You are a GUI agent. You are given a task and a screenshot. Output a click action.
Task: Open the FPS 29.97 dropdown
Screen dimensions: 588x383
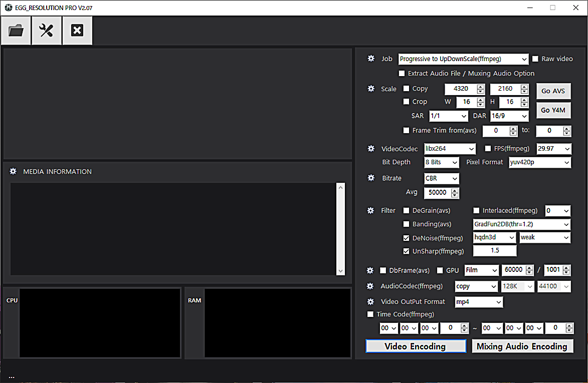[554, 149]
